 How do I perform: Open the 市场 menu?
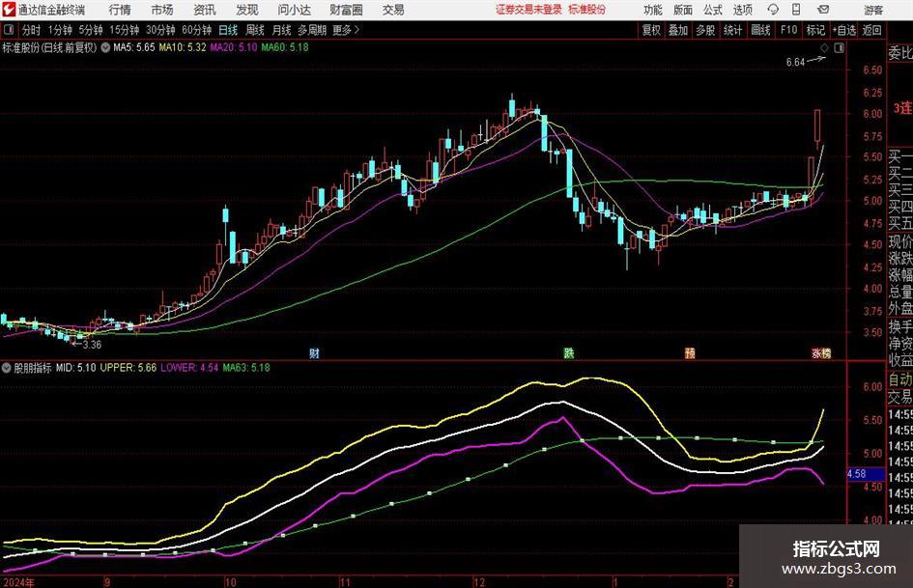click(162, 10)
